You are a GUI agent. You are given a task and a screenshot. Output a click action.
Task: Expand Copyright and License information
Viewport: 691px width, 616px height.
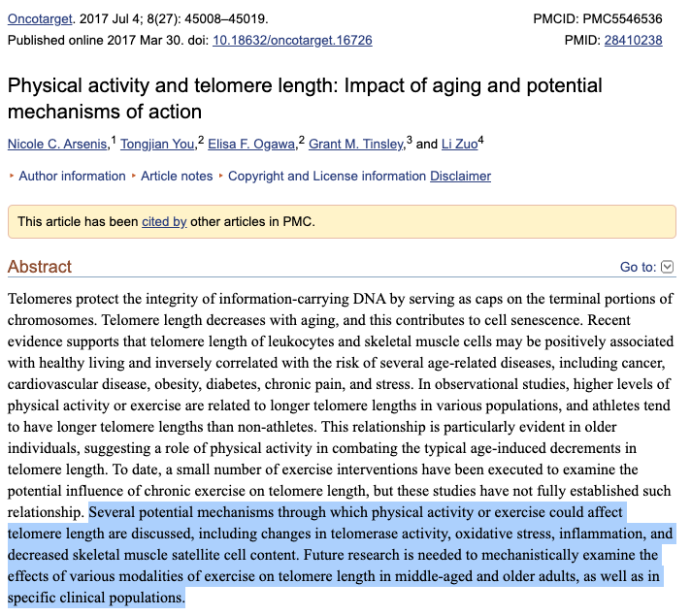click(327, 176)
